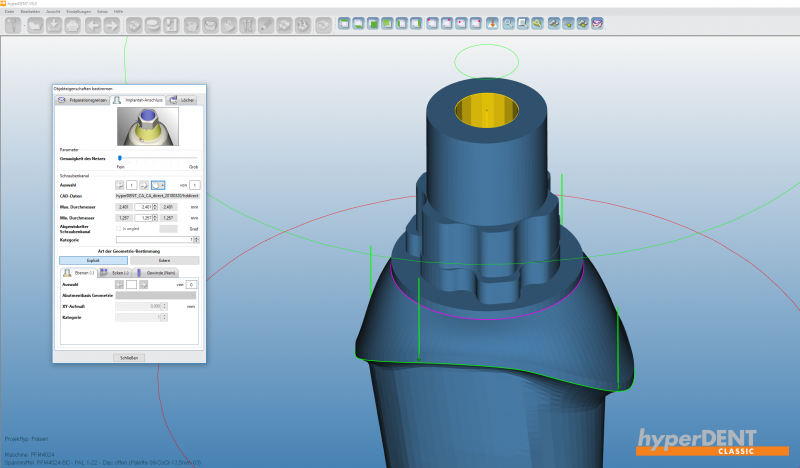Open the Hilfe menu
The image size is (800, 468).
118,11
